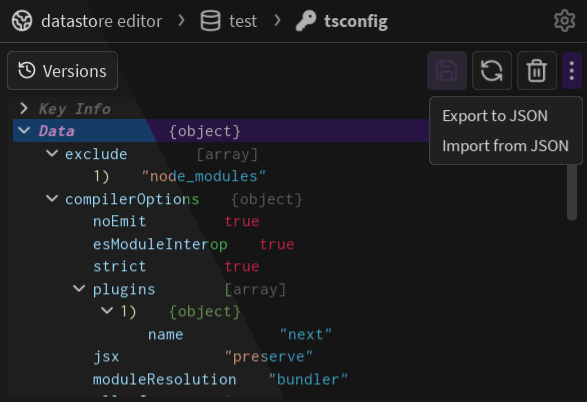
Task: Click the "preserve" string value
Action: (x=268, y=356)
